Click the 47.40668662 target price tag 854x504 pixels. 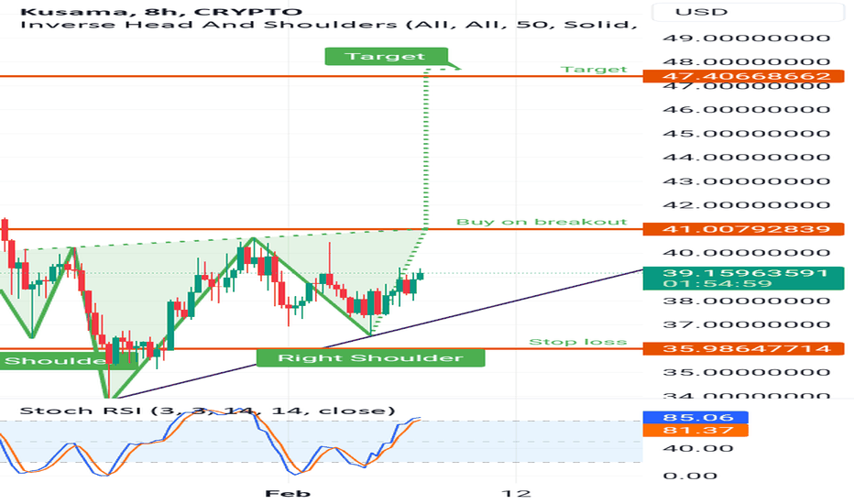tap(743, 76)
